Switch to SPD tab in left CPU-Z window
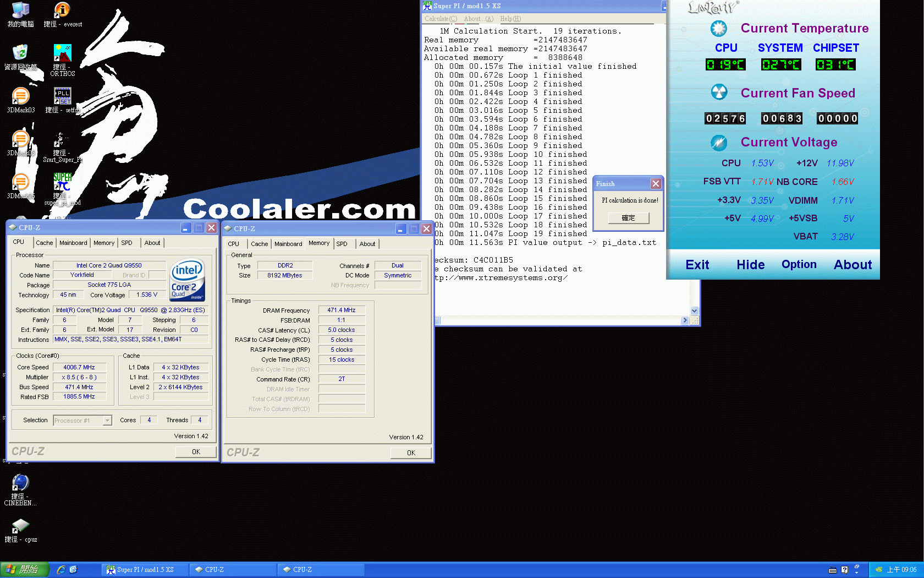 point(127,243)
